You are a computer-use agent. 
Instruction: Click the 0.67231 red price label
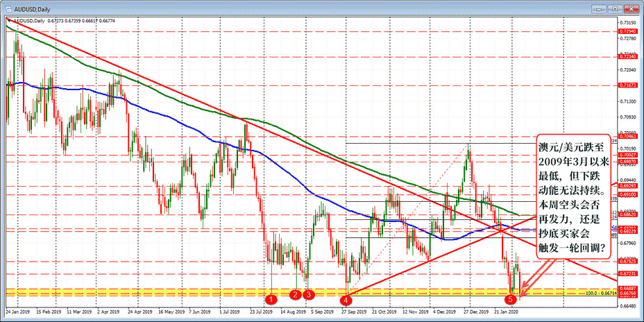(x=627, y=274)
